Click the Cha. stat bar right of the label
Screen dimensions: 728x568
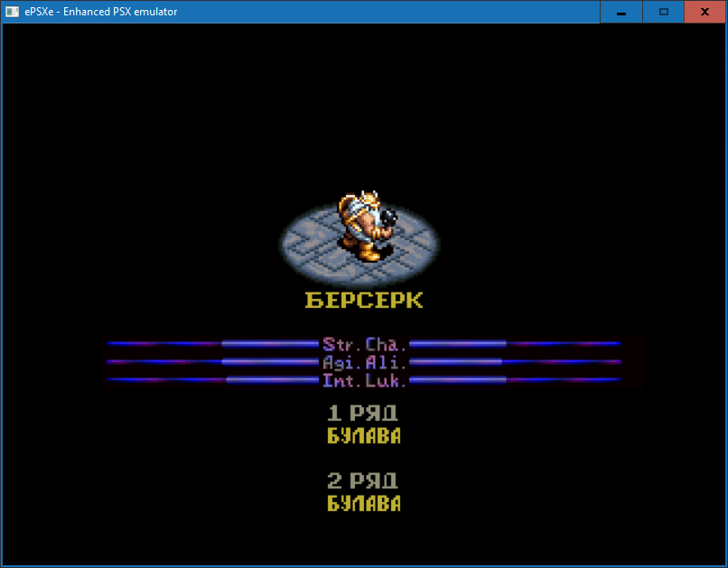(516, 344)
